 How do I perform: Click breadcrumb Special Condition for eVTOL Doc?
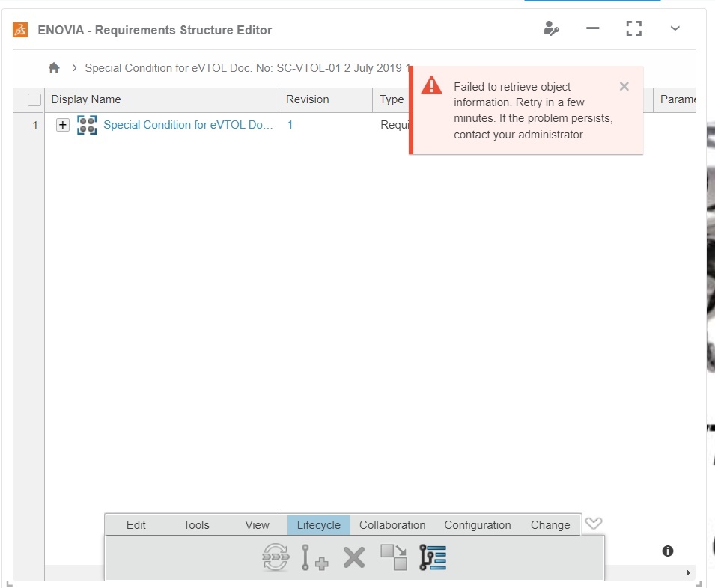pyautogui.click(x=248, y=68)
